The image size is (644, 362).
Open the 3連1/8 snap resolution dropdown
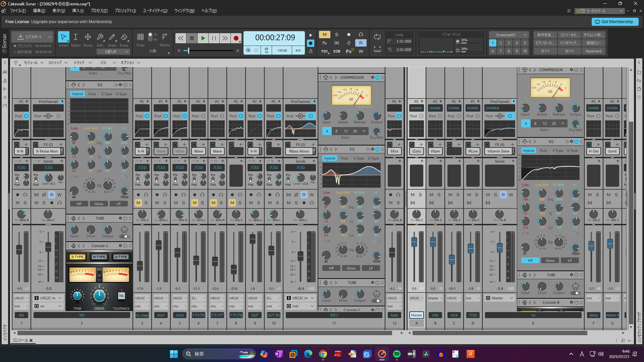pos(113,52)
